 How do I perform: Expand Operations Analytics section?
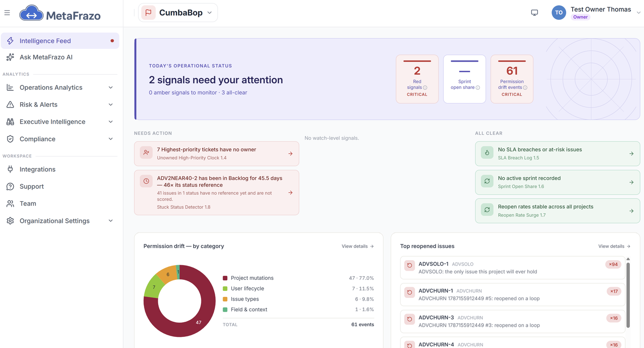[x=60, y=87]
